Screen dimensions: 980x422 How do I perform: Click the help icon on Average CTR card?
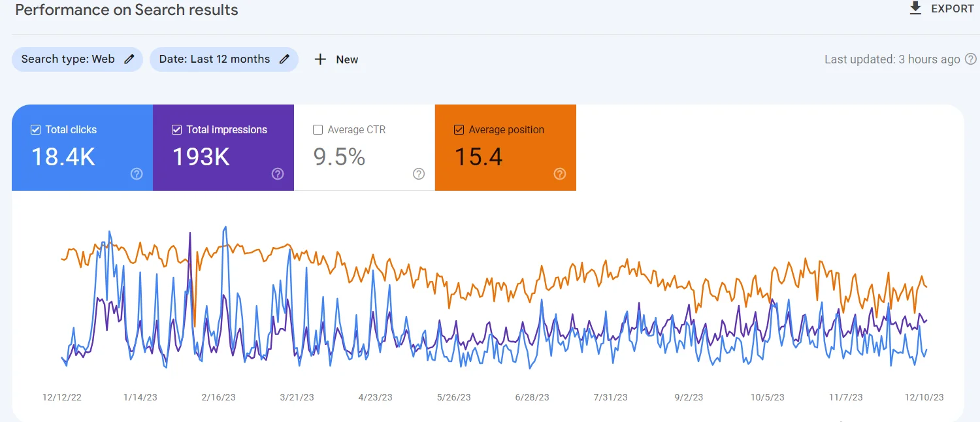point(419,174)
